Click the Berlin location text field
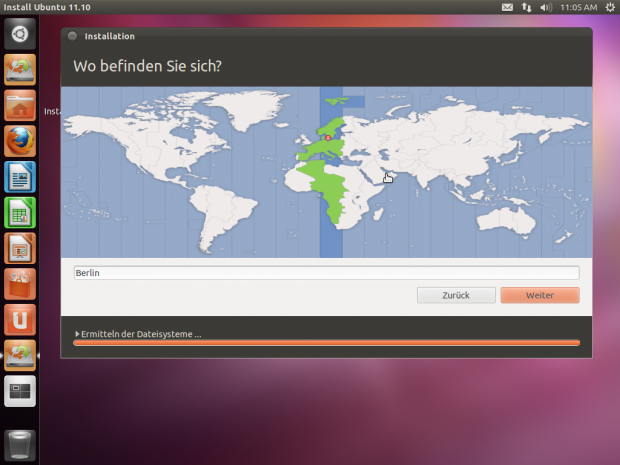The width and height of the screenshot is (620, 465). [326, 273]
